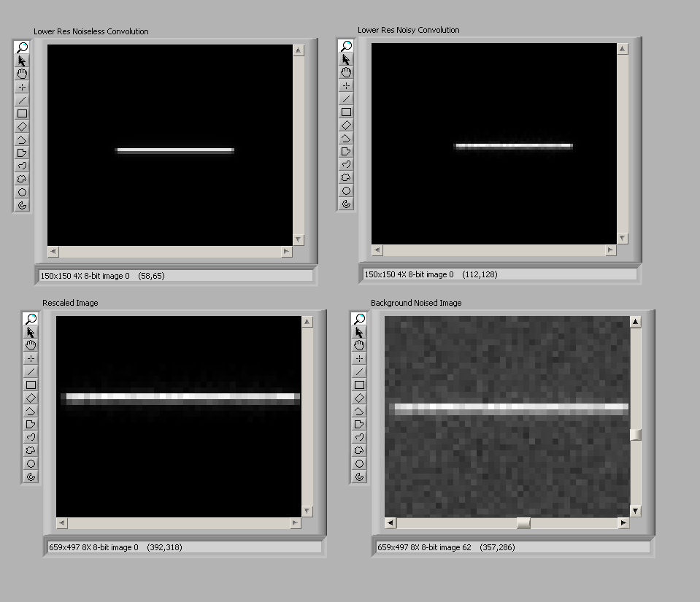
Task: Click scroll left arrow of Rescaled Image display
Action: point(61,523)
